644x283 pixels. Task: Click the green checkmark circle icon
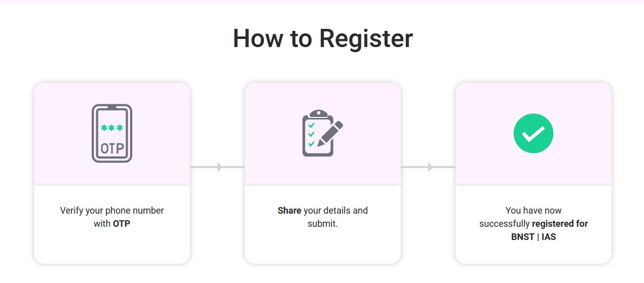click(x=533, y=133)
